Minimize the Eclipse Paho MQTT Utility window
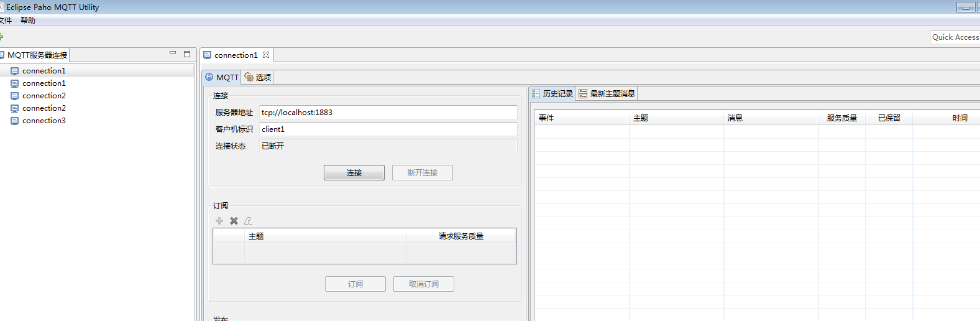 966,7
